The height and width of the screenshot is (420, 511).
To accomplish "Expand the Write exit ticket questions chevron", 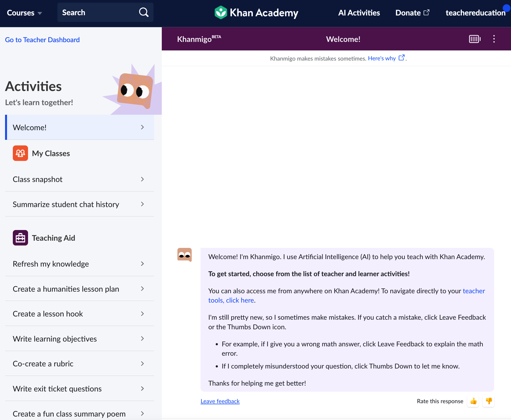I will [142, 389].
